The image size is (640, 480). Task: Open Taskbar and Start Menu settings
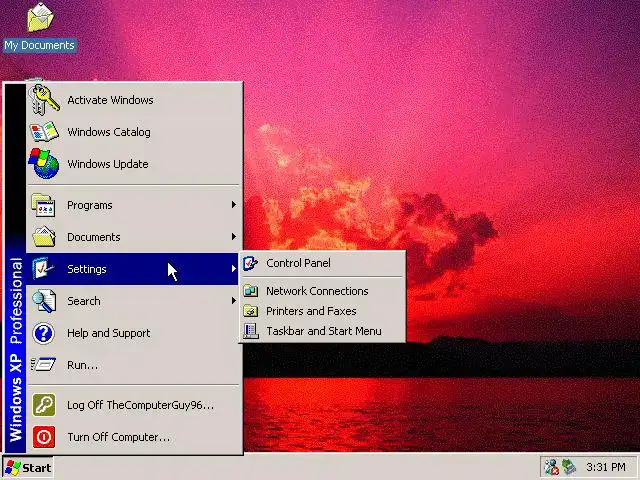point(322,331)
